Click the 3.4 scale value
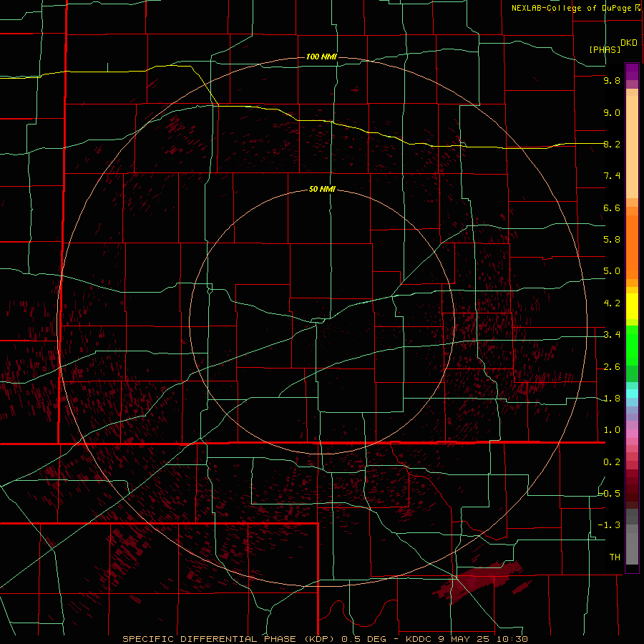The width and height of the screenshot is (644, 644). [612, 335]
